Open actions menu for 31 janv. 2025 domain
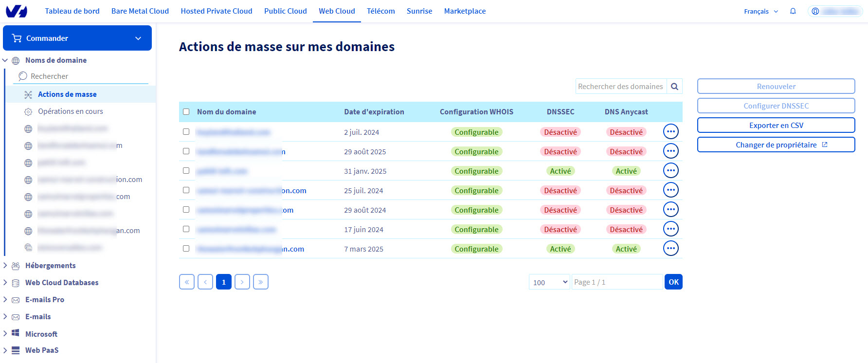 pos(671,170)
